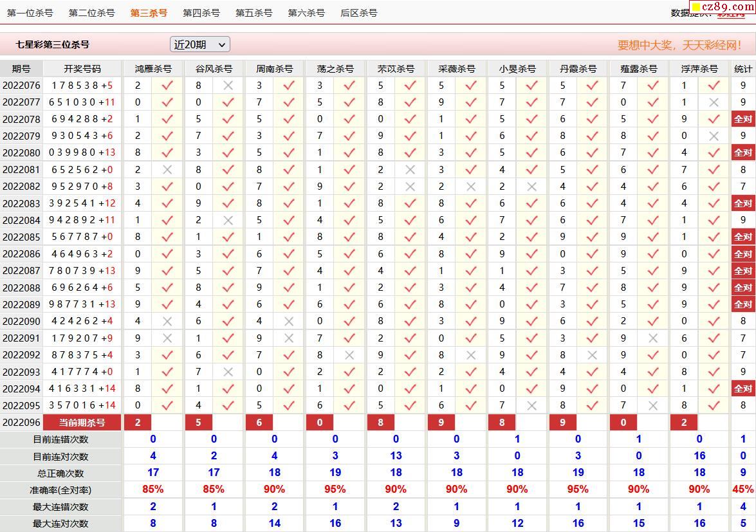
Task: Click the X mark for 鸿雁杀号 in row 2022091
Action: click(x=167, y=338)
